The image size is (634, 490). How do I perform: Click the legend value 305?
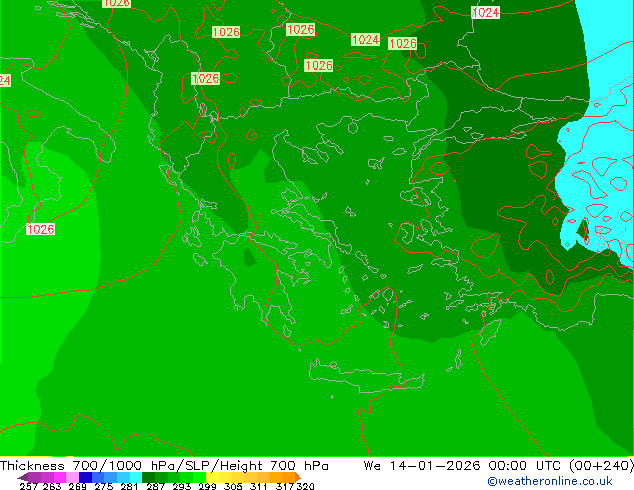point(233,486)
